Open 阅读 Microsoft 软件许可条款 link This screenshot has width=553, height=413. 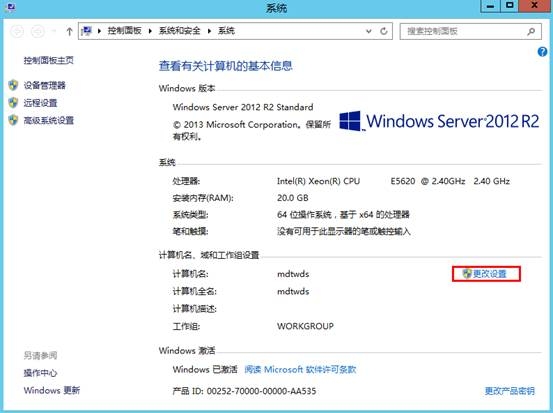(300, 369)
